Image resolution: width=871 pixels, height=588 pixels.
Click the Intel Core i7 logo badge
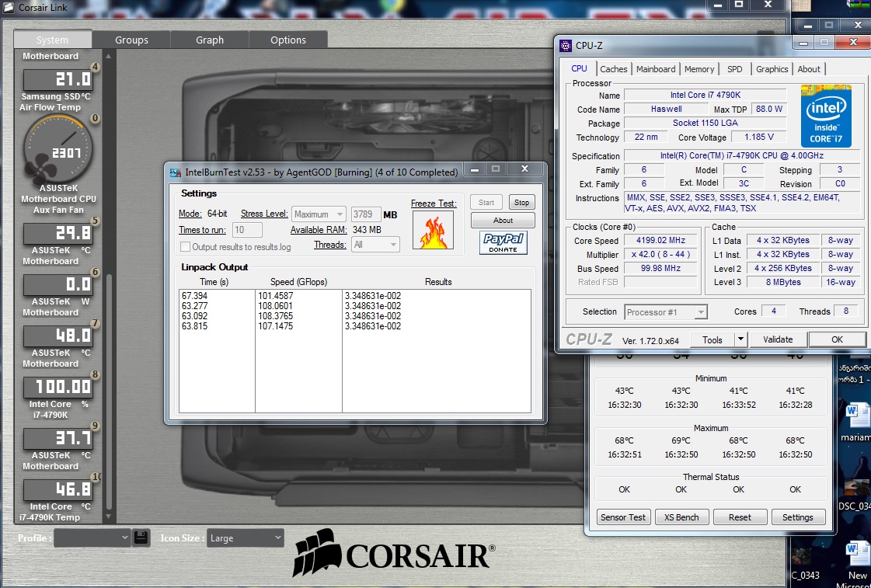[826, 117]
